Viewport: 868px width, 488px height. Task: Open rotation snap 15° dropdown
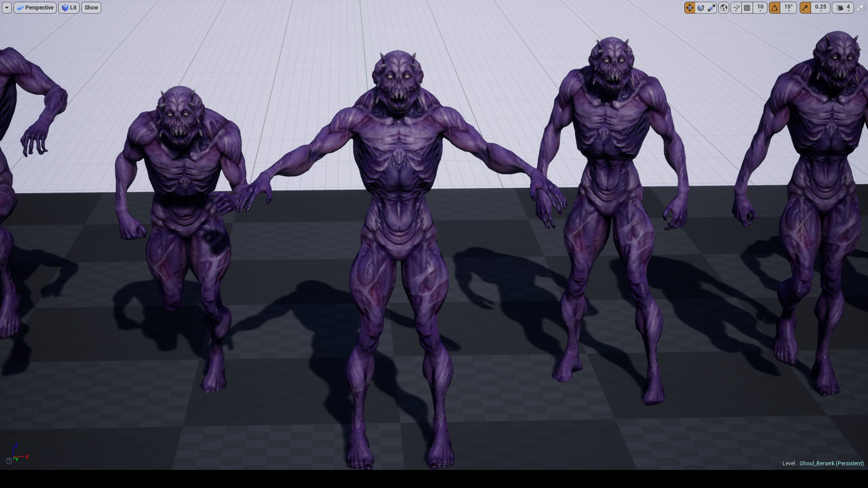(x=789, y=8)
